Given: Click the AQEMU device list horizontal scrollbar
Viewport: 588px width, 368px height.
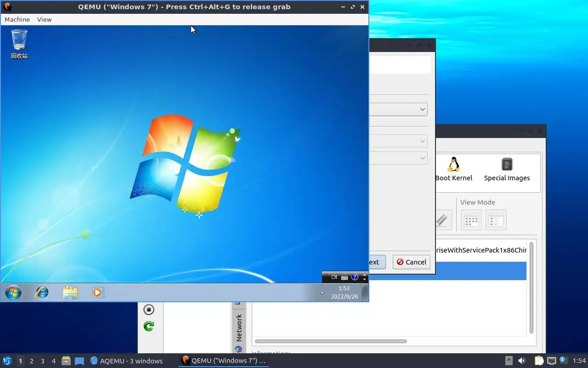Looking at the screenshot, I should point(331,341).
